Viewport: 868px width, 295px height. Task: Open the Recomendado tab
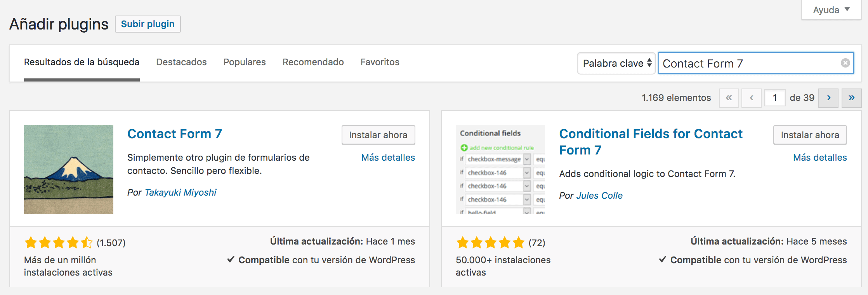click(313, 62)
